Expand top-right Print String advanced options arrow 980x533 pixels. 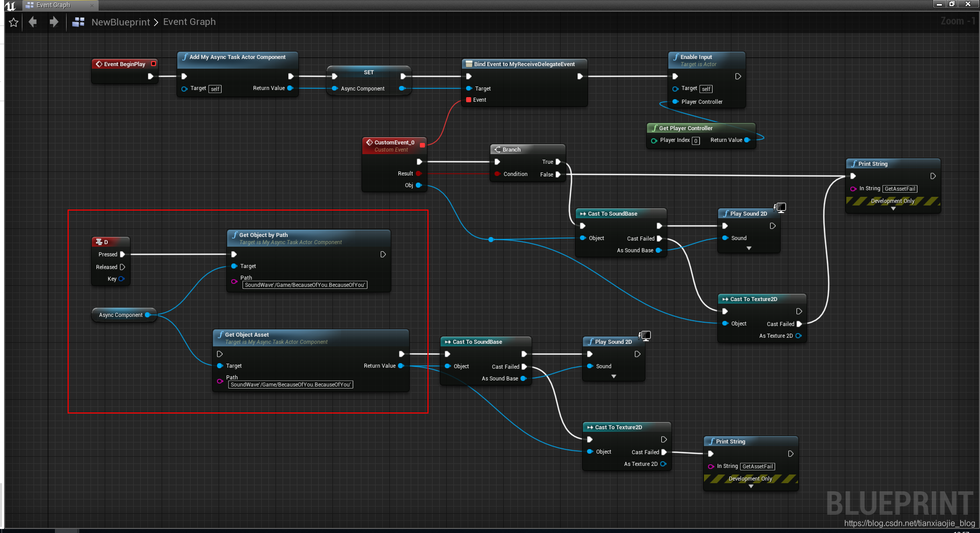893,209
